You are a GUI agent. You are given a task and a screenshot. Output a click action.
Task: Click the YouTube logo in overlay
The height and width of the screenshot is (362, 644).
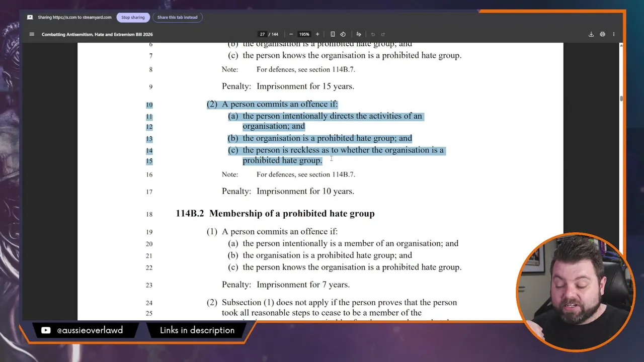pyautogui.click(x=46, y=330)
